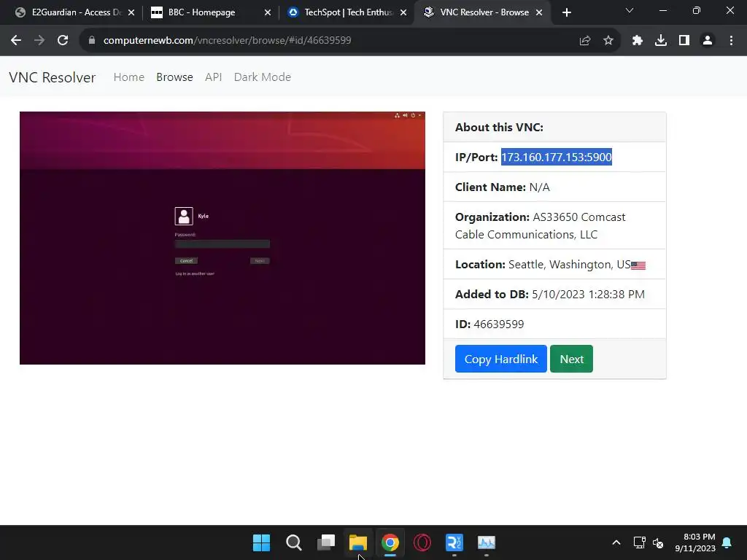Image resolution: width=747 pixels, height=560 pixels.
Task: Open the Windows Start menu
Action: point(262,542)
